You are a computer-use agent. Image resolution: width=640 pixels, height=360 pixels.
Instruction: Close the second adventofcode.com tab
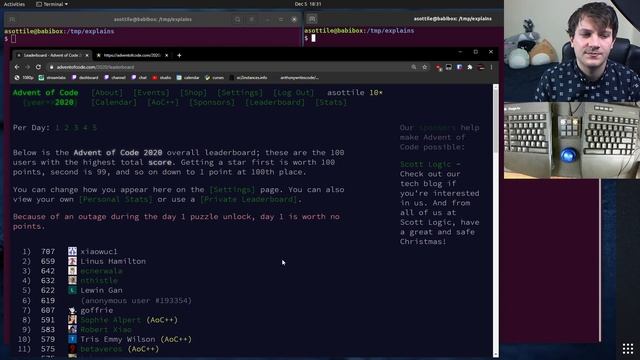click(x=166, y=55)
